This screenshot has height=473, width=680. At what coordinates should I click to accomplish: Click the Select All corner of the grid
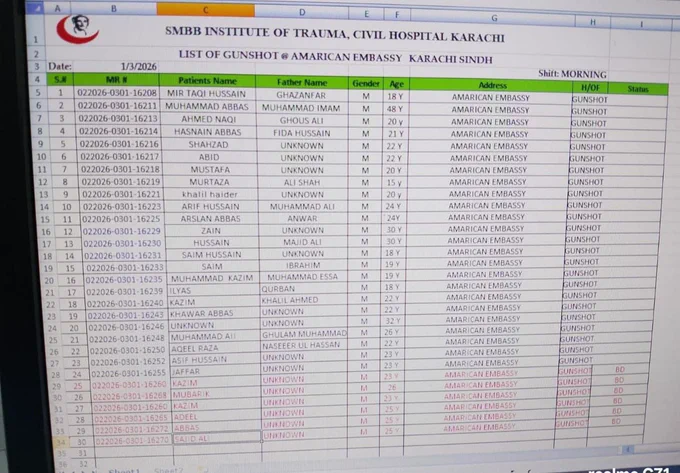[x=35, y=8]
